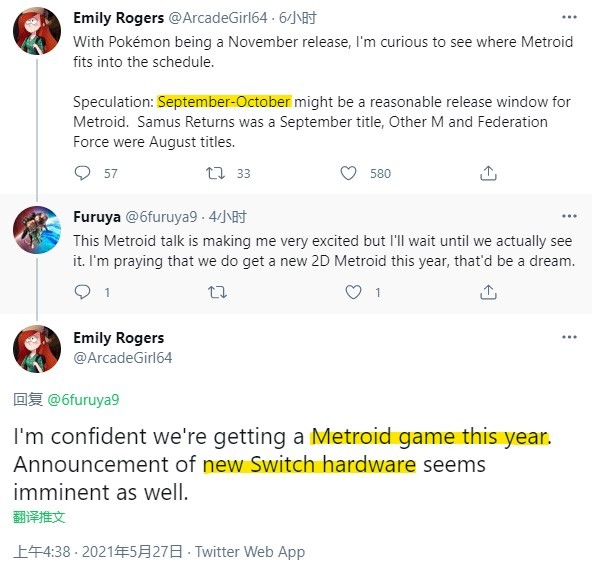Retweet Furuya's 2D Metroid tweet
This screenshot has height=567, width=592.
[x=217, y=292]
